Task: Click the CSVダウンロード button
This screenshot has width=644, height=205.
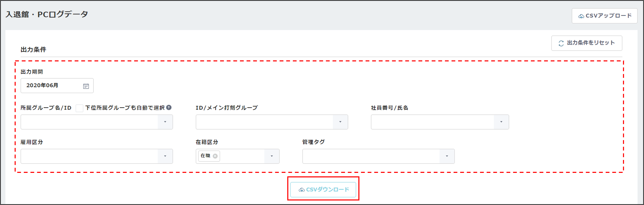Action: (x=323, y=190)
